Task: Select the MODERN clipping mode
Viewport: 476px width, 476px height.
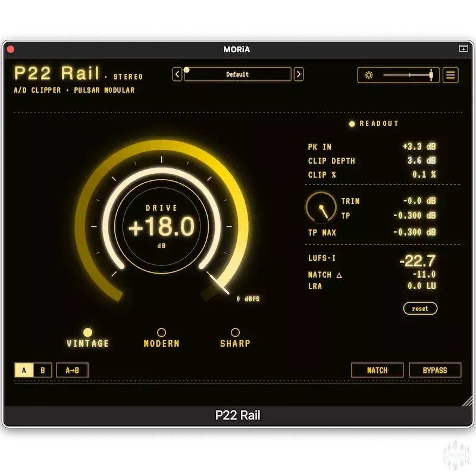Action: tap(161, 337)
